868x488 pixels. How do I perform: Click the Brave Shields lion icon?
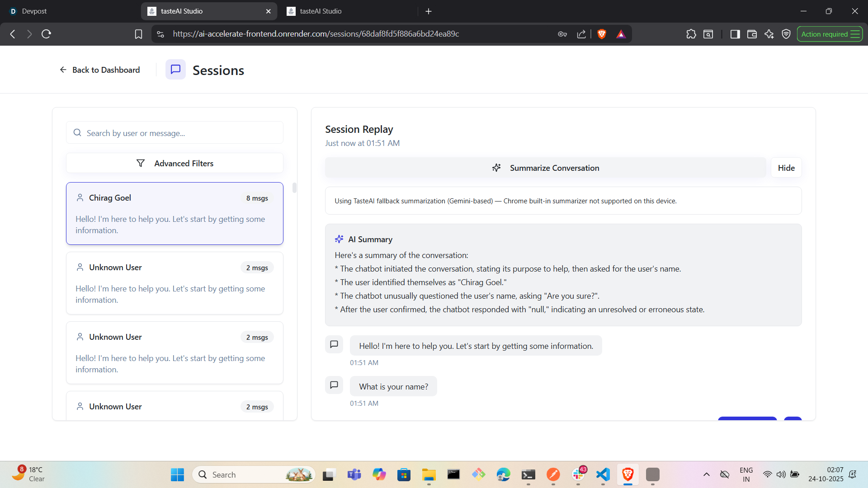tap(602, 34)
